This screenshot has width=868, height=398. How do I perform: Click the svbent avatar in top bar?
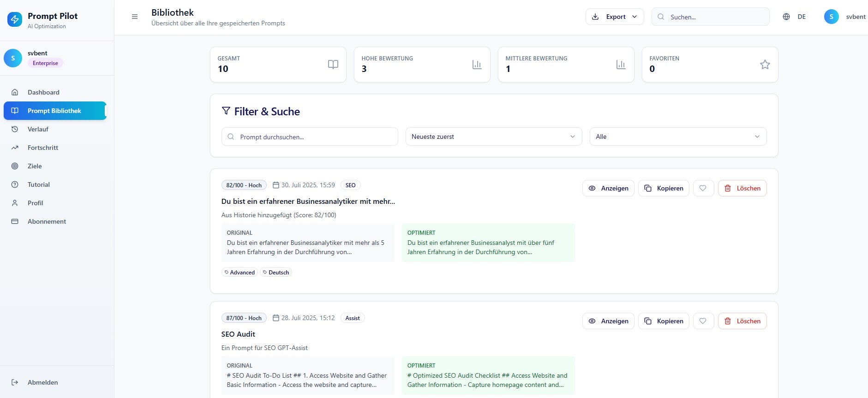(832, 17)
